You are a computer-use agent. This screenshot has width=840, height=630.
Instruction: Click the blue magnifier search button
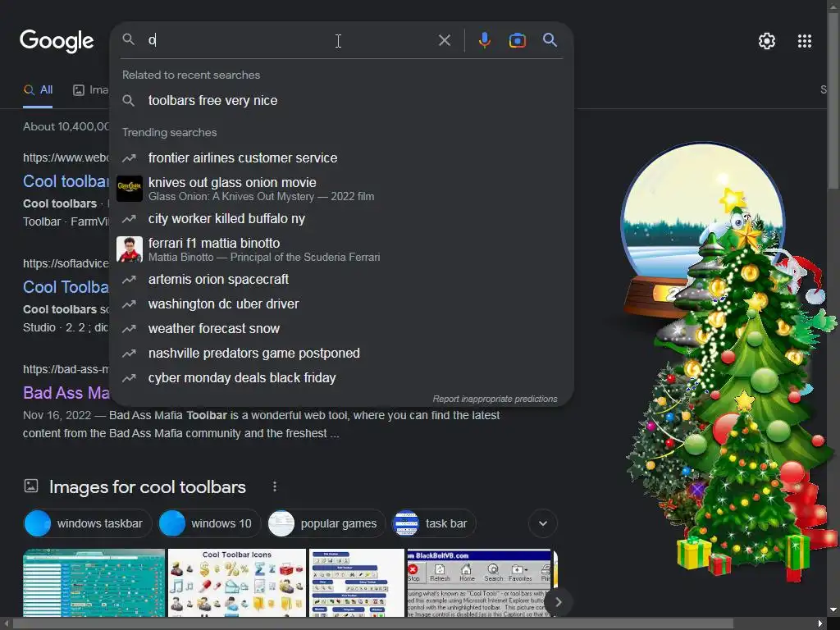(x=550, y=39)
